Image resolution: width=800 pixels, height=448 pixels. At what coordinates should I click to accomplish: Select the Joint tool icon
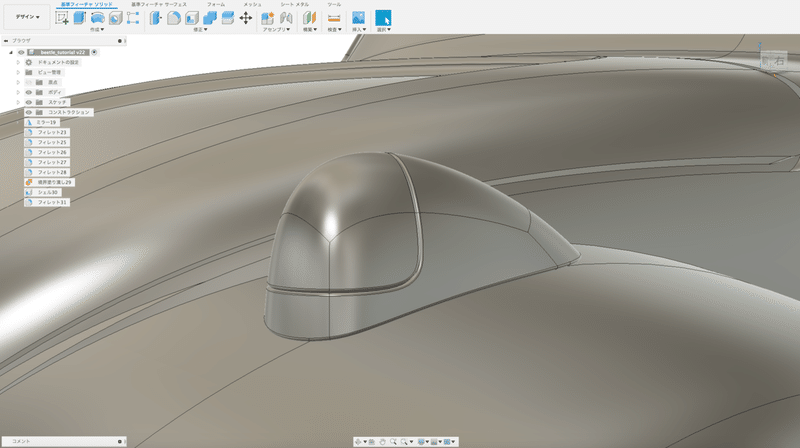click(286, 18)
